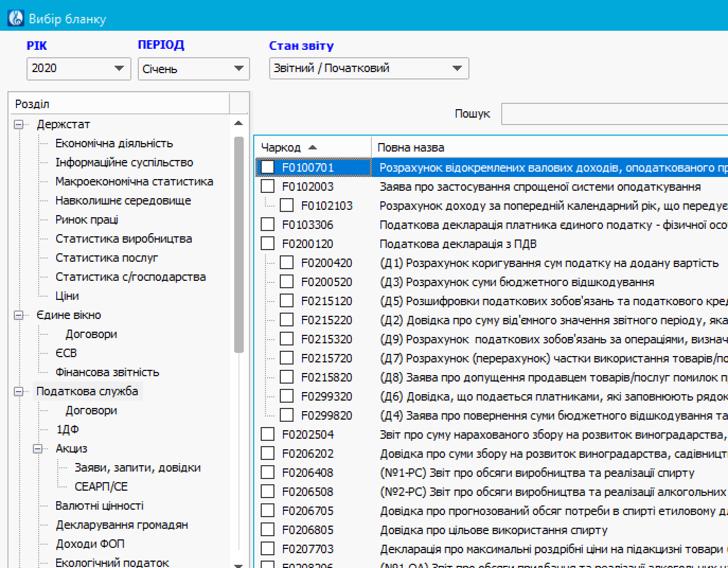Enable the F0103306 declaration checkbox

pyautogui.click(x=268, y=225)
